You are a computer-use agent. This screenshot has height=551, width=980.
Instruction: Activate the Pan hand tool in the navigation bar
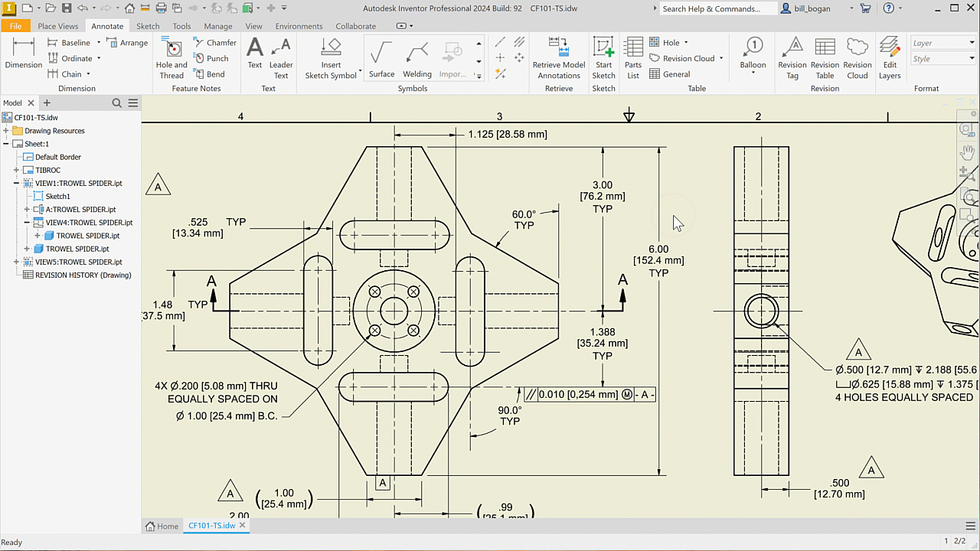pos(967,152)
